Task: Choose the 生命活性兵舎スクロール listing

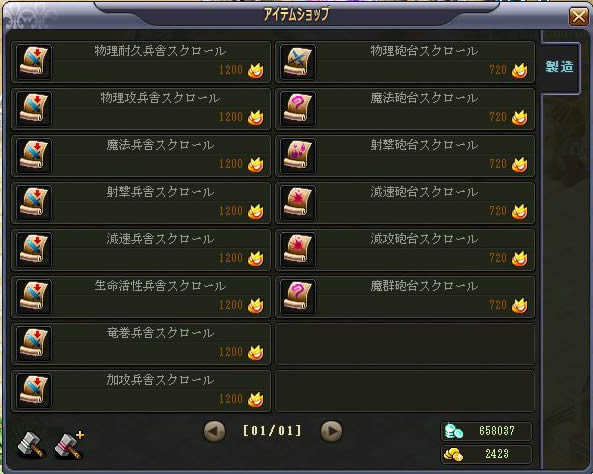Action: pos(141,297)
